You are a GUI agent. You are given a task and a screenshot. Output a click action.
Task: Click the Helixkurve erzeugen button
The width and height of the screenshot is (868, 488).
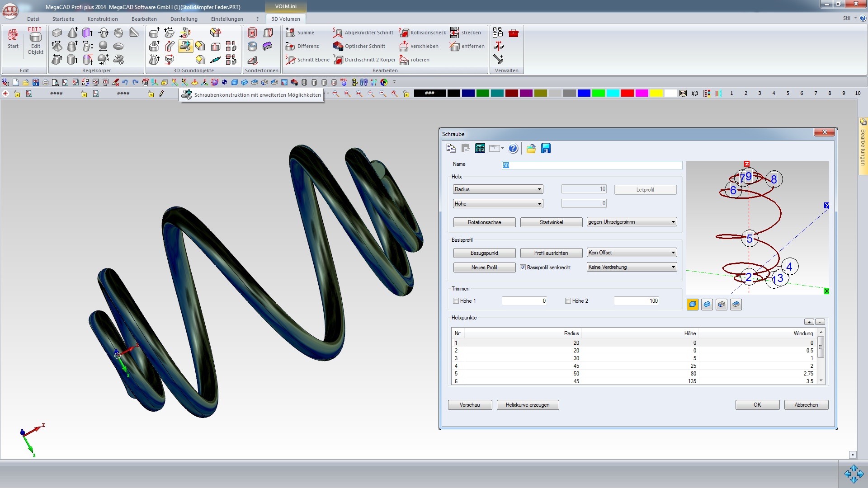click(528, 405)
